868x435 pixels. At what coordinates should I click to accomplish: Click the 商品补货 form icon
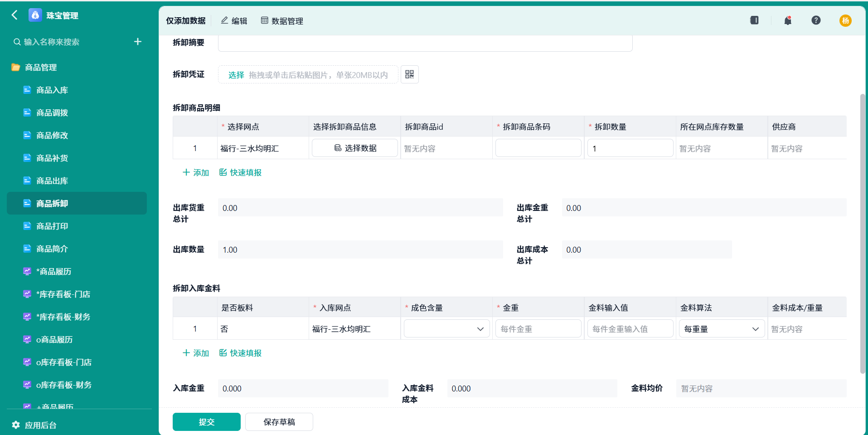point(27,158)
